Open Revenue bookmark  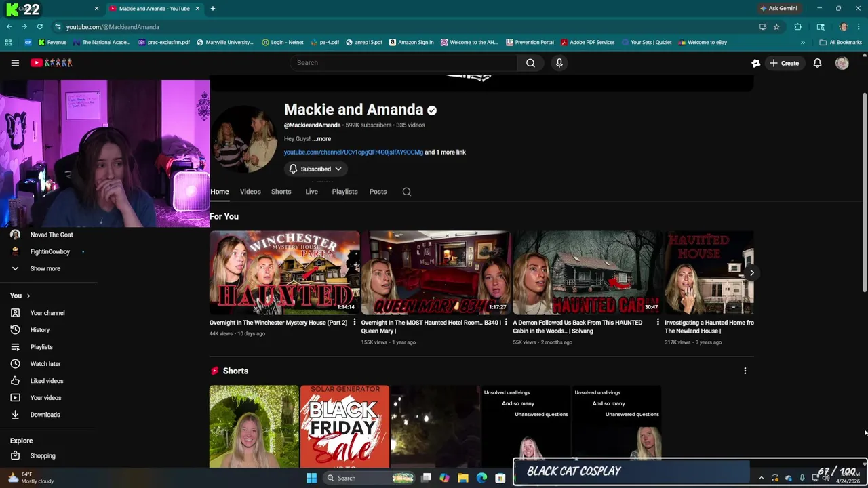[x=52, y=42]
